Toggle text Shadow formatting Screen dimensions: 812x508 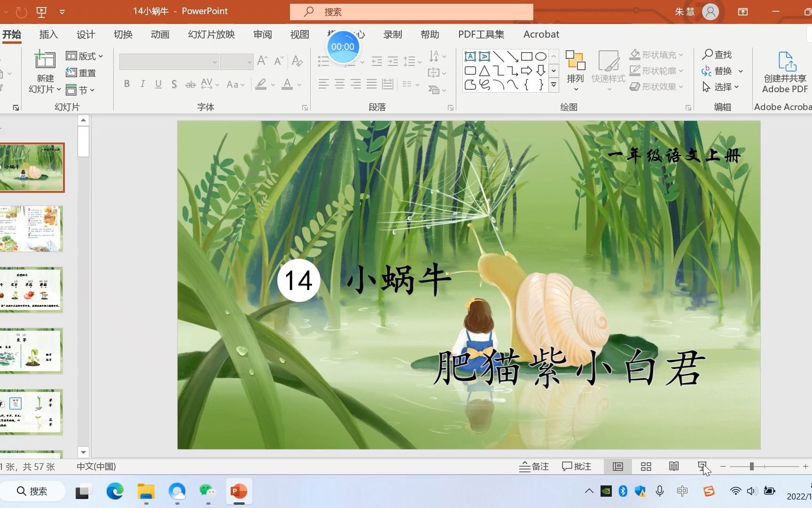pyautogui.click(x=174, y=84)
